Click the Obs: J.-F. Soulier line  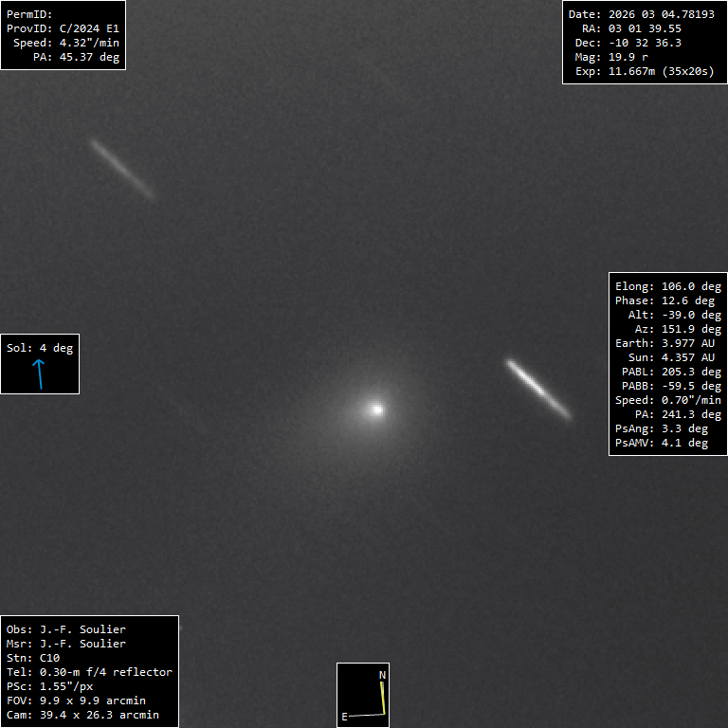tap(66, 629)
